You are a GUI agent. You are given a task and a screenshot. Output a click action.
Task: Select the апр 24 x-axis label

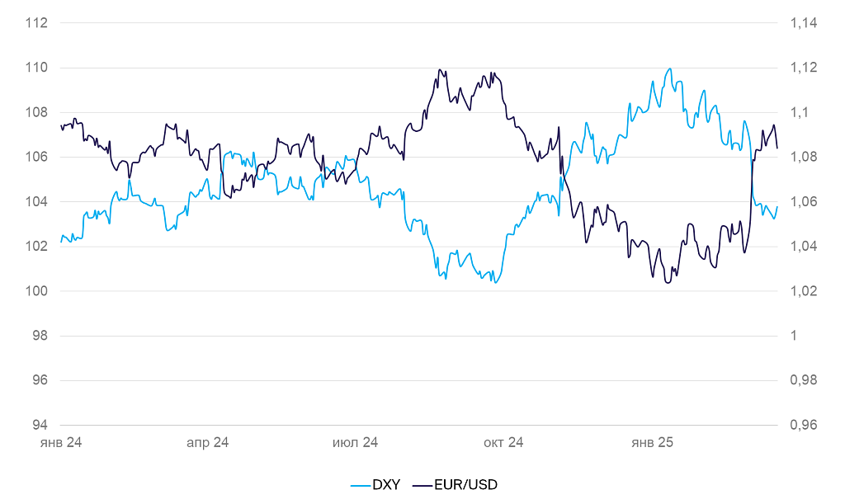pyautogui.click(x=207, y=443)
